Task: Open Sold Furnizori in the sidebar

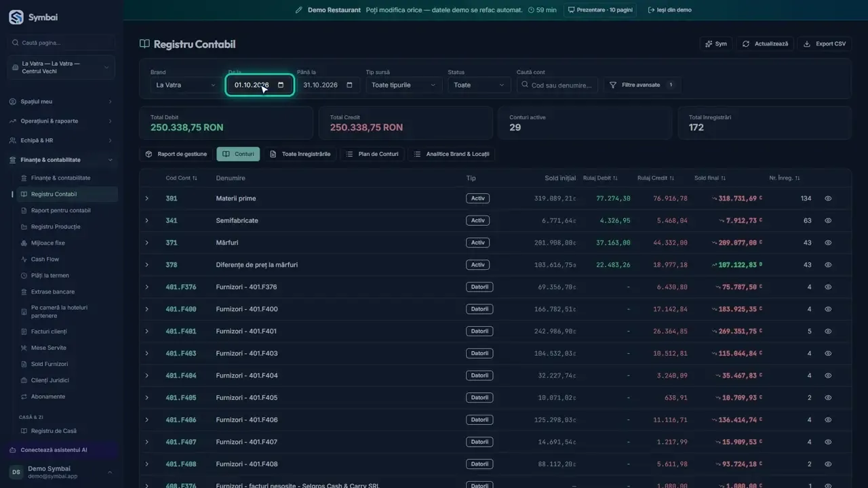Action: pyautogui.click(x=50, y=364)
